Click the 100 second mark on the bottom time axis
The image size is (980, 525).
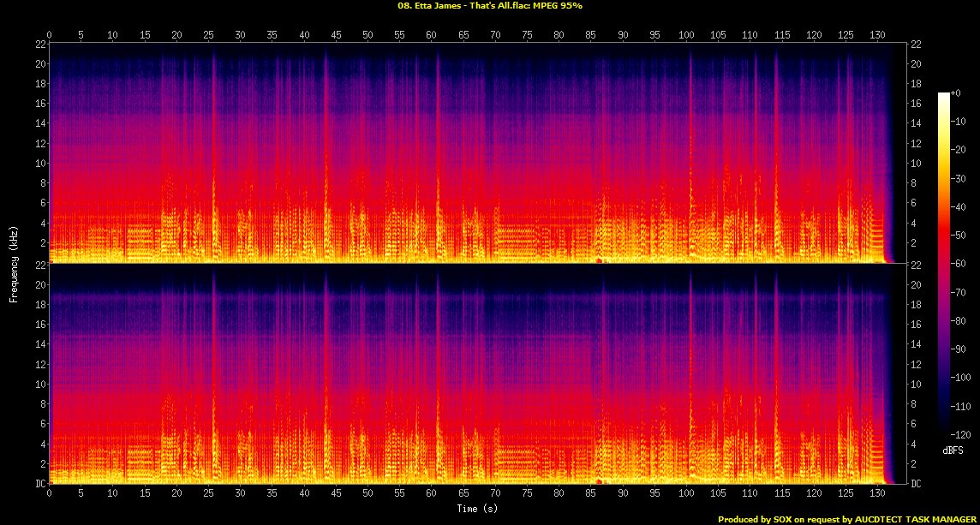(x=686, y=493)
